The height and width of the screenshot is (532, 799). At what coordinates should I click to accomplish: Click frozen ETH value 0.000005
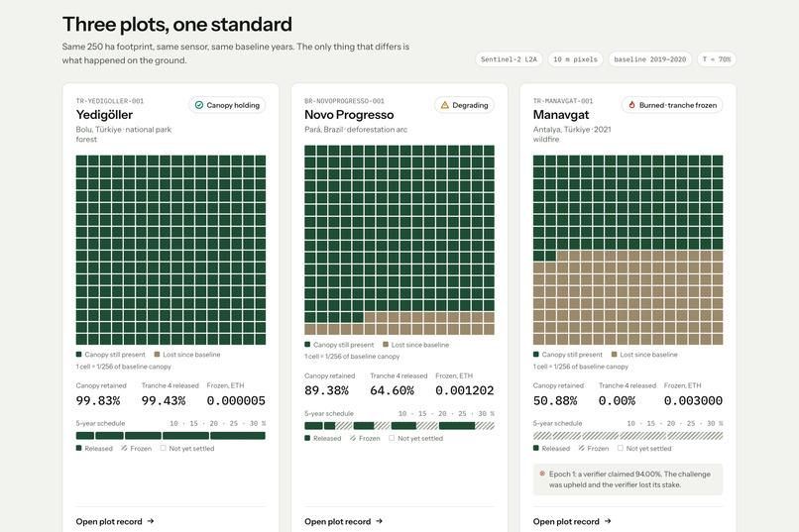(236, 400)
